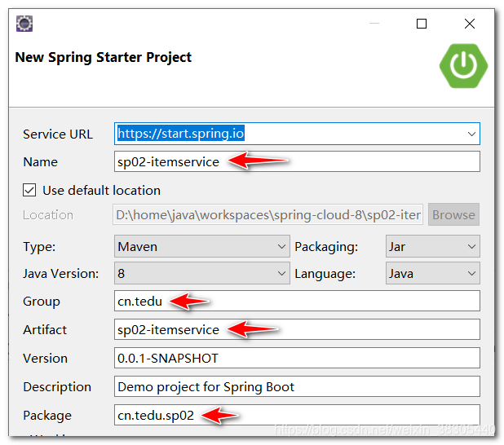Click the Service URL text field
The image size is (504, 445).
tap(297, 134)
